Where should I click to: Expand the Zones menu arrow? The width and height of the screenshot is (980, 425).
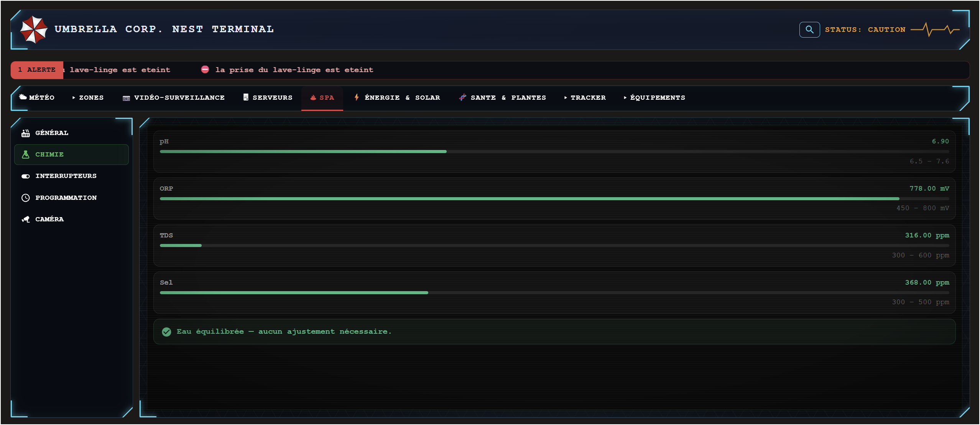(74, 98)
